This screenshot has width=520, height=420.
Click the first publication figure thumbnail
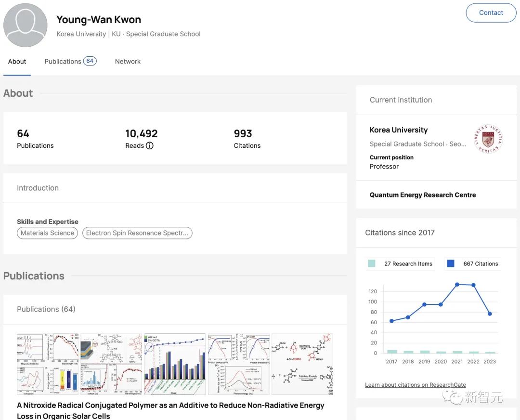click(48, 364)
